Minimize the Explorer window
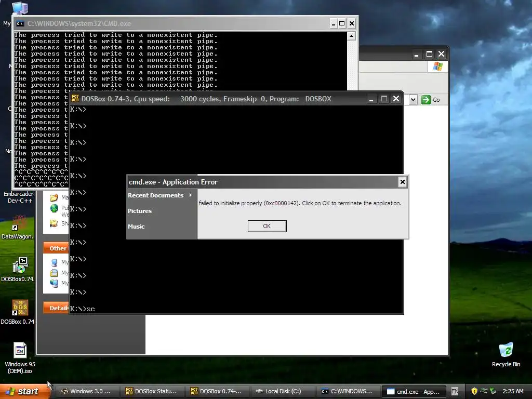The height and width of the screenshot is (399, 532). [x=417, y=54]
